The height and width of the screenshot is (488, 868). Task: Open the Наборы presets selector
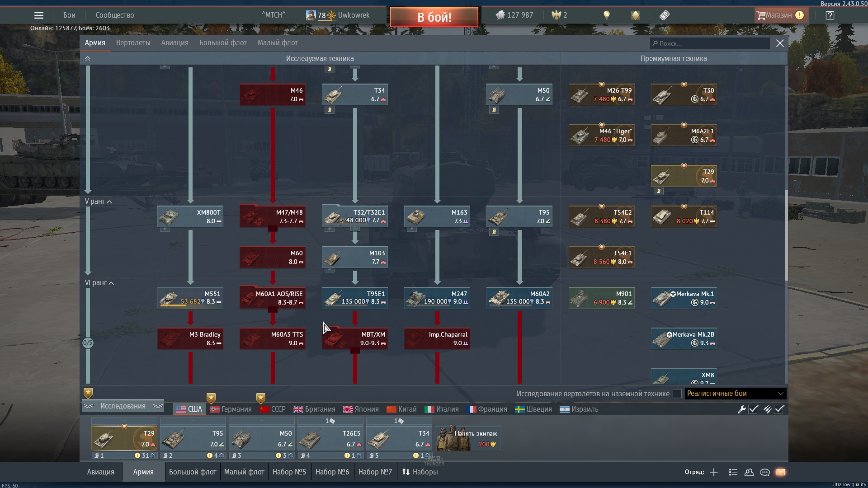(x=420, y=472)
